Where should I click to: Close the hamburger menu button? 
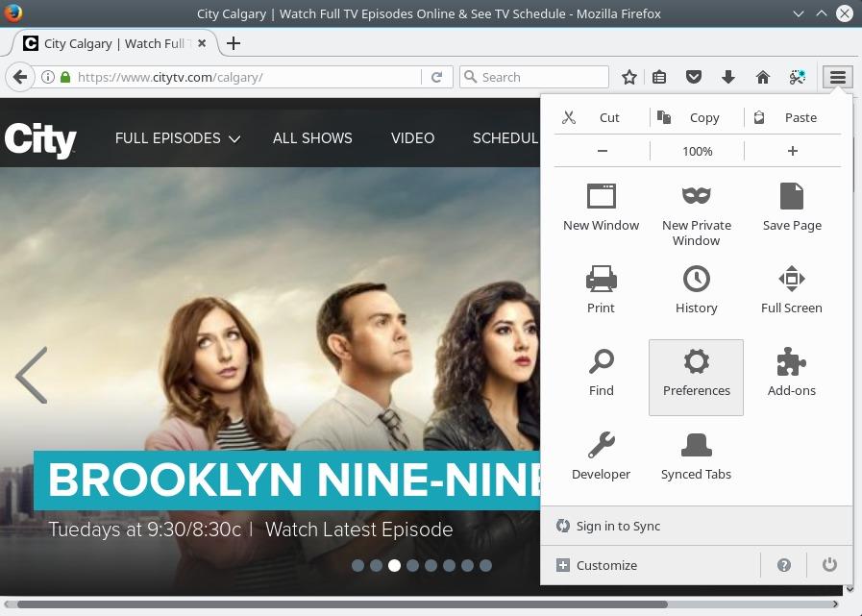pyautogui.click(x=838, y=77)
